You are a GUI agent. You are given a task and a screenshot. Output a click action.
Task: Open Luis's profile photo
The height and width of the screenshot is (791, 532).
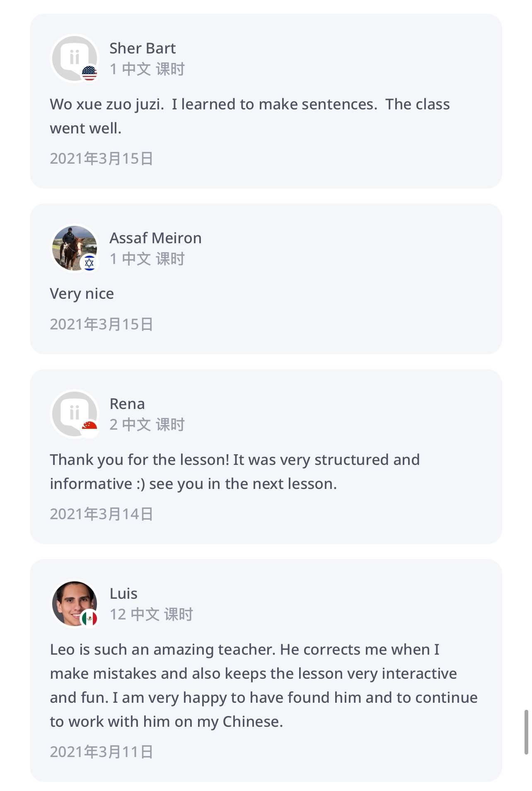[73, 602]
